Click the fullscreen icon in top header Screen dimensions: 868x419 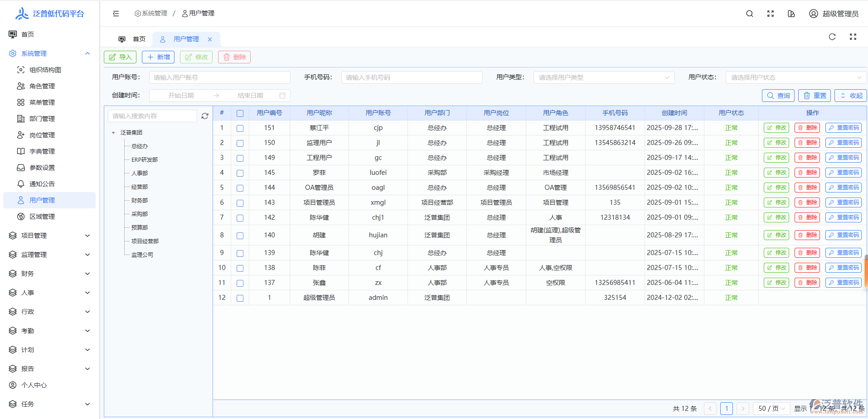771,14
